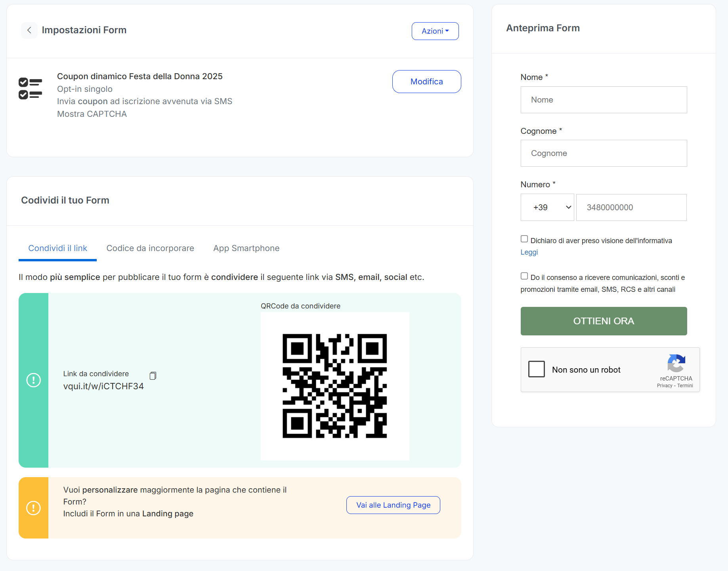Open the Azioni dropdown menu
The image size is (728, 571).
[x=435, y=31]
